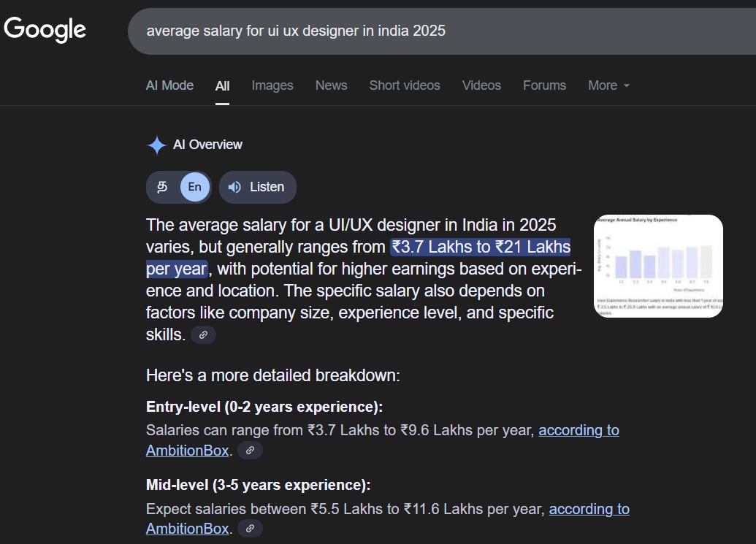Open the Short videos tab
Viewport: 756px width, 544px height.
point(405,85)
